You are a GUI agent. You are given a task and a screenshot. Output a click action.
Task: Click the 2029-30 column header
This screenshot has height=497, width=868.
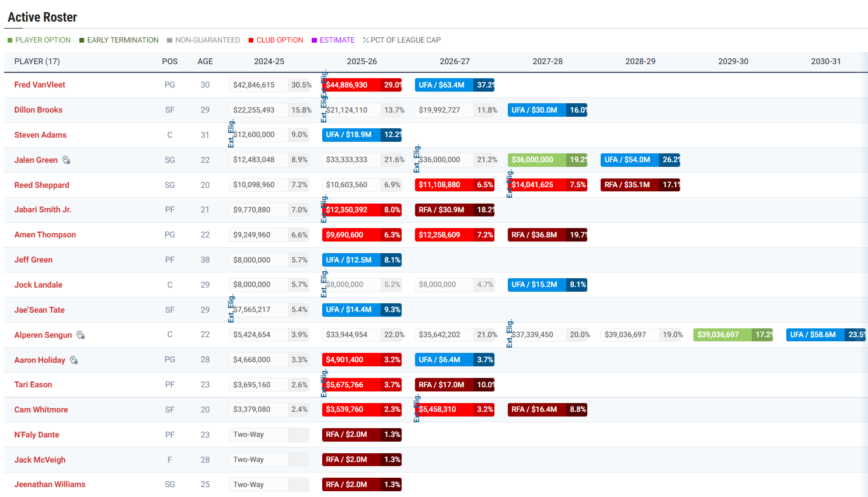[733, 61]
